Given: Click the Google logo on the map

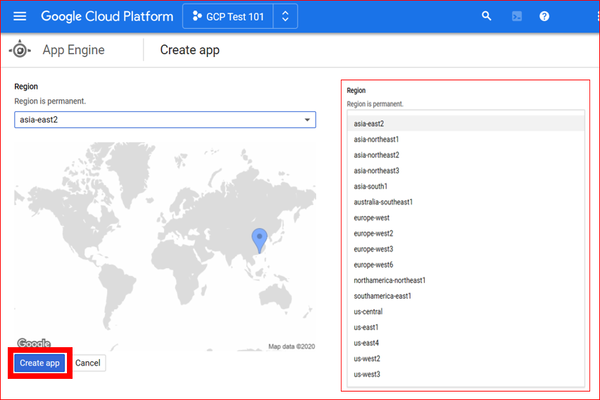Looking at the screenshot, I should pyautogui.click(x=34, y=343).
